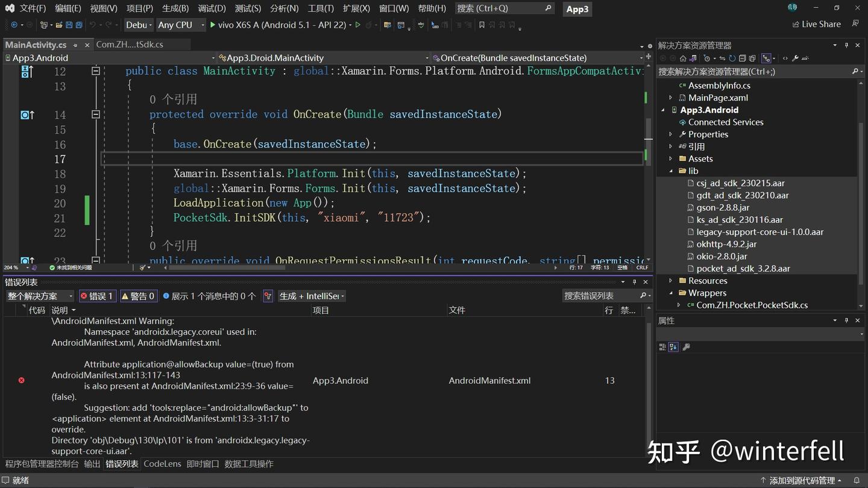Click Categorized view icon in Properties panel
This screenshot has height=488, width=868.
point(662,347)
